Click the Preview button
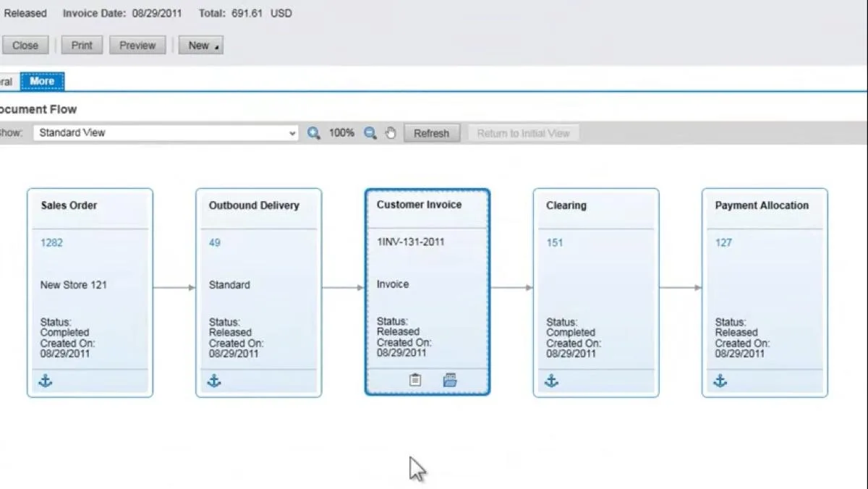 (137, 45)
